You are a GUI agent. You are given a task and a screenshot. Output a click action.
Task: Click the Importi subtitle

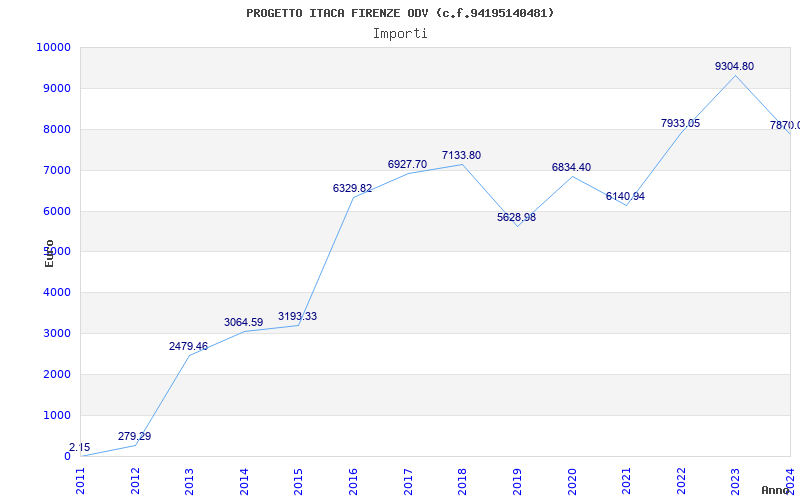pos(400,33)
